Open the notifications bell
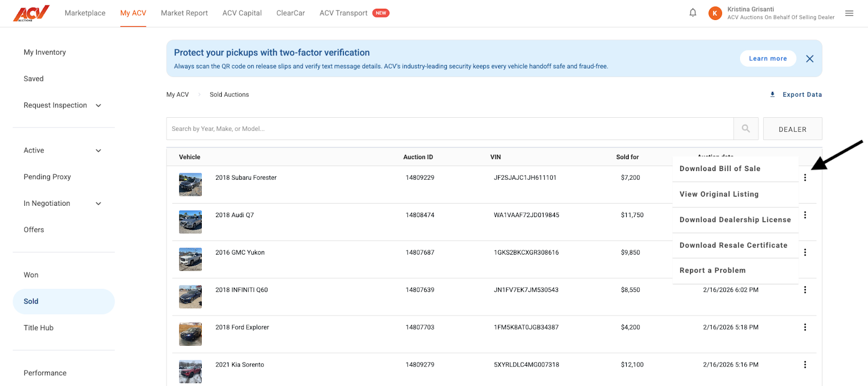 point(693,12)
